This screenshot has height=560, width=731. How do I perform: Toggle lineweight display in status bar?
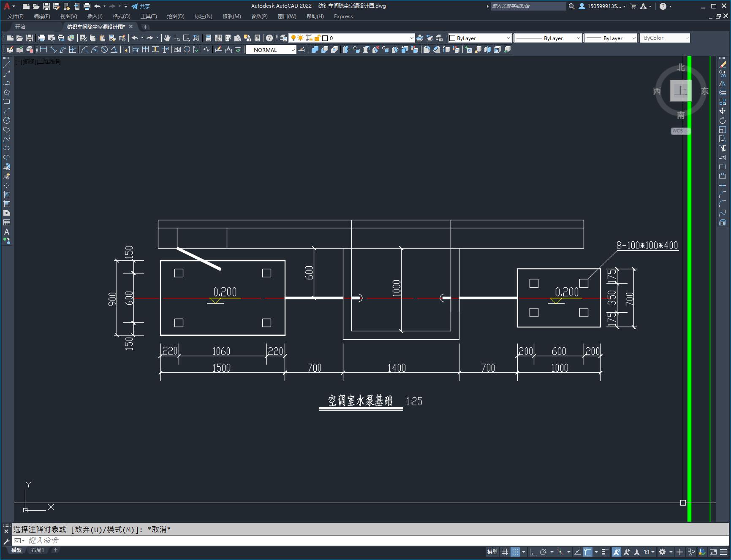tap(605, 552)
